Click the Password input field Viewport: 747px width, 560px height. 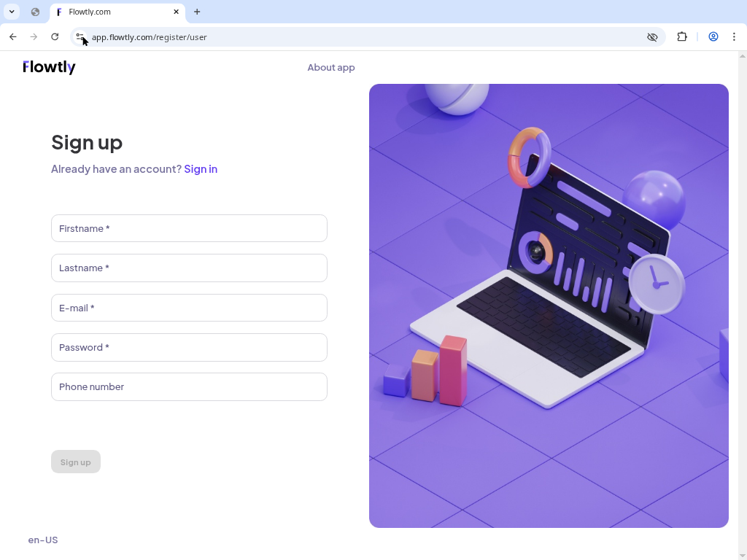189,347
